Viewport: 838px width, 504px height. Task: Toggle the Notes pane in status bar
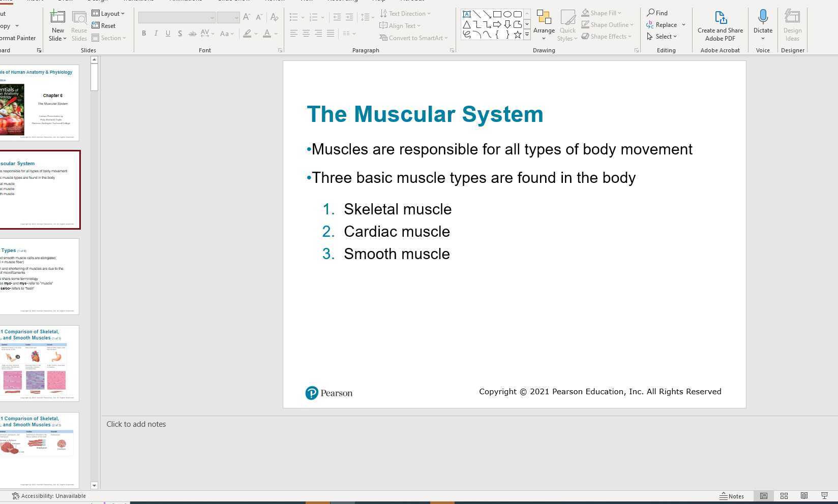pyautogui.click(x=732, y=496)
